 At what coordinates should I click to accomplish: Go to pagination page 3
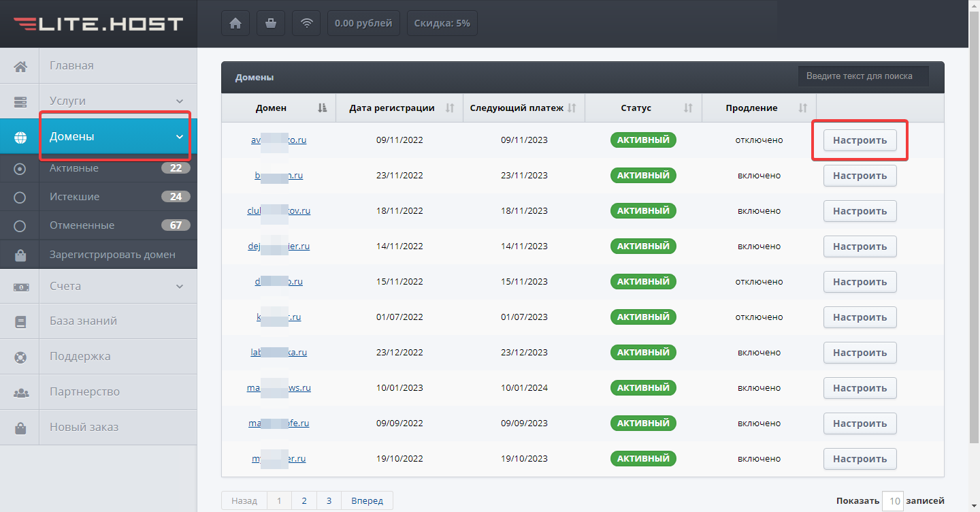(329, 500)
